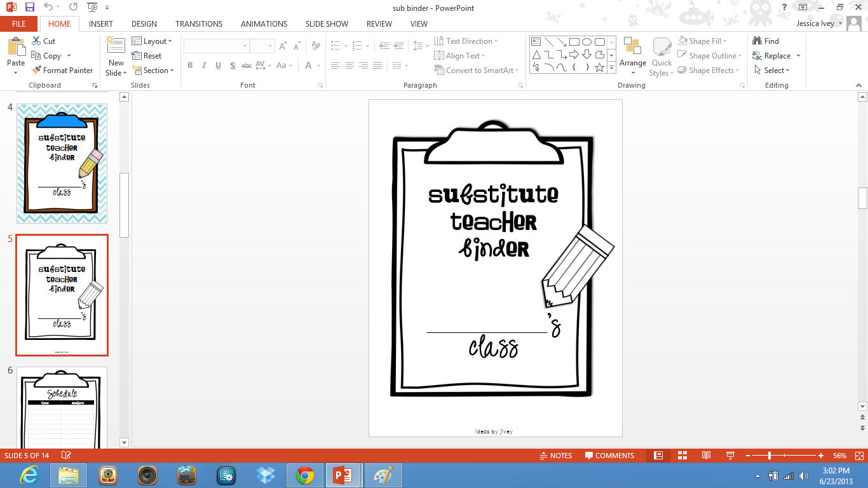868x488 pixels.
Task: Click the Clear All Formatting eraser icon
Action: (x=316, y=46)
